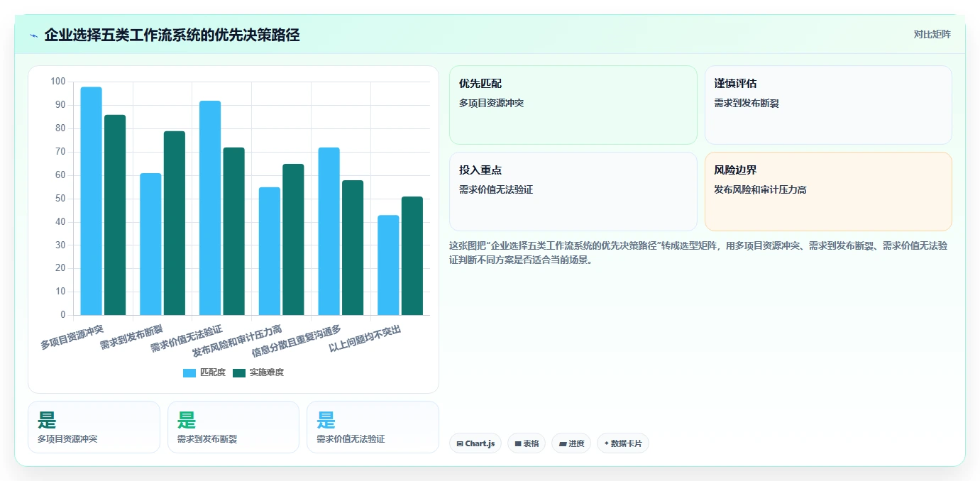Viewport: 980px width, 481px height.
Task: Toggle the 实施难度 legend green swatch
Action: [239, 372]
